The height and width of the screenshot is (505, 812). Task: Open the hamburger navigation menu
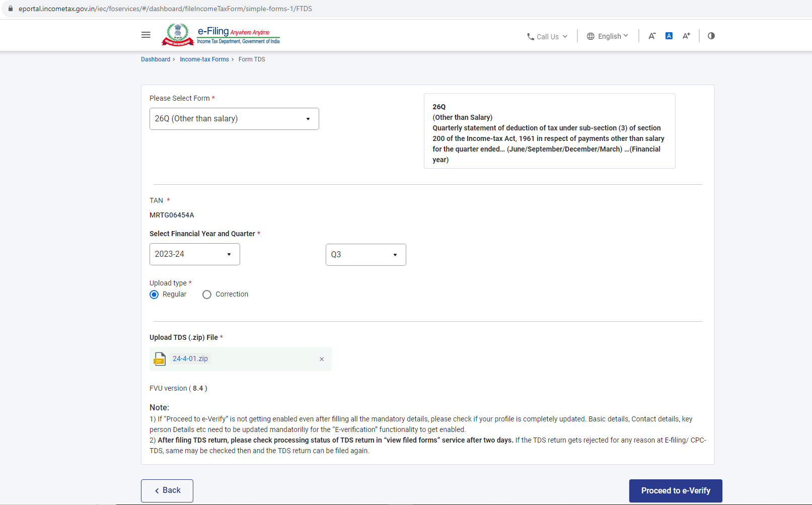click(146, 35)
